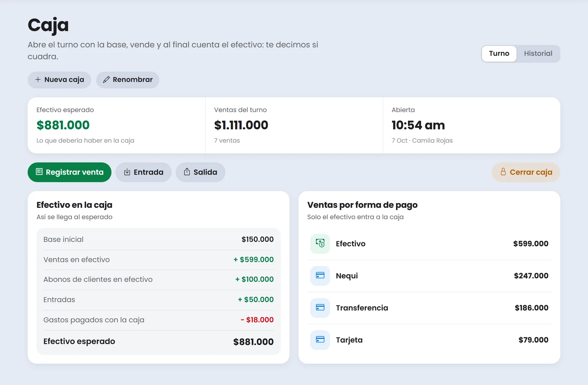Screen dimensions: 588x385
Task: Click the Abonos de clientes en efectivo row
Action: click(x=158, y=279)
